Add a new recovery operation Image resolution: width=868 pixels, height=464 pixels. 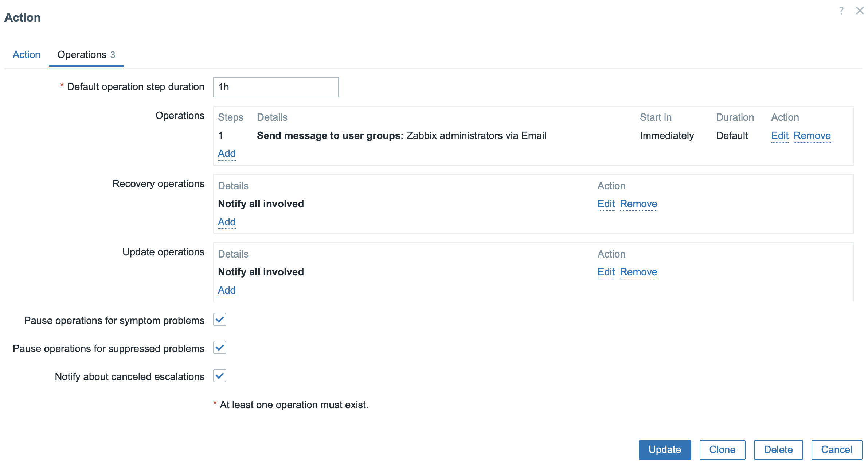tap(226, 222)
